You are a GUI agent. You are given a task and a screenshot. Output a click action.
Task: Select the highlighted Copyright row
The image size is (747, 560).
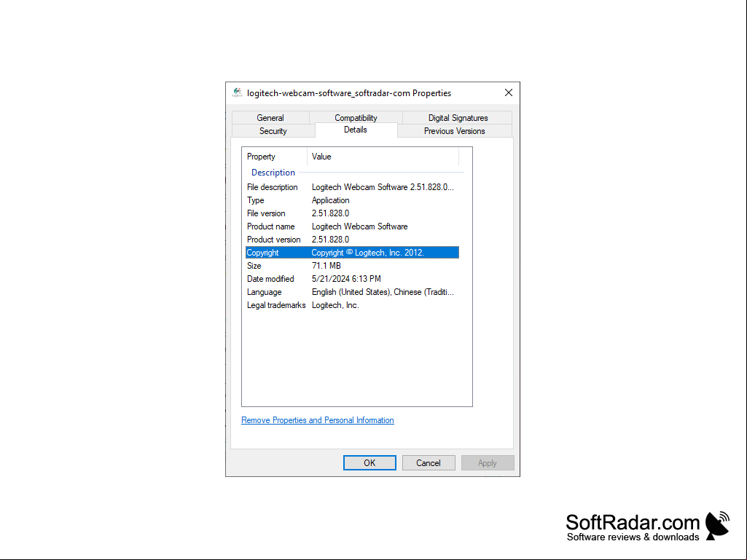click(352, 253)
